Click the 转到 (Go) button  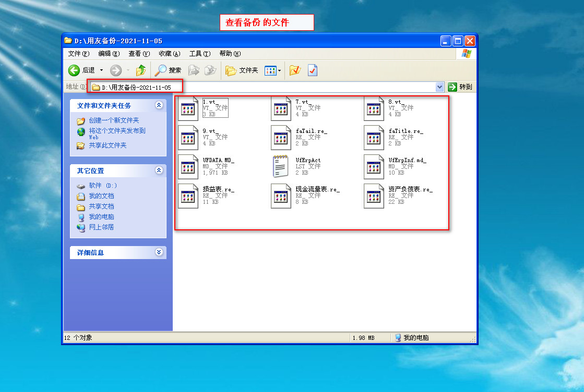tap(460, 87)
